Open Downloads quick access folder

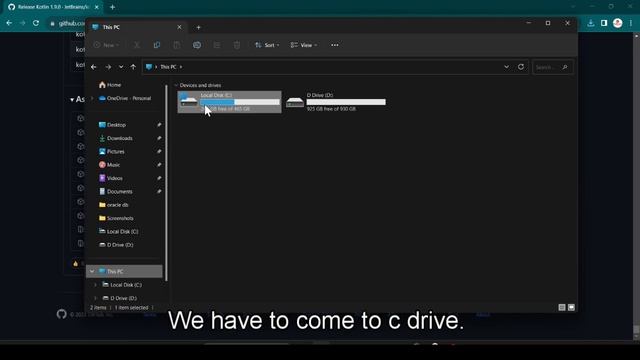[x=116, y=138]
